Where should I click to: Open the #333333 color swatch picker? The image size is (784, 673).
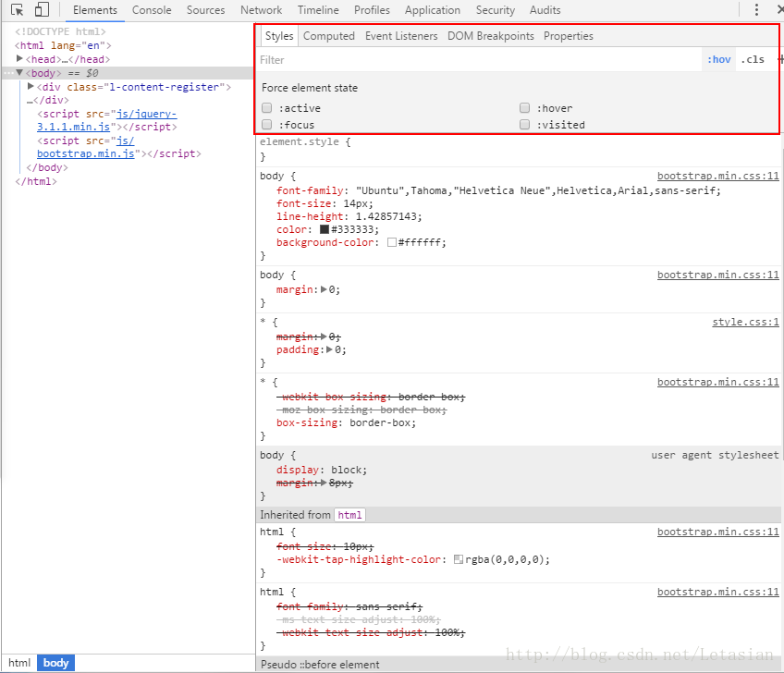pos(324,229)
